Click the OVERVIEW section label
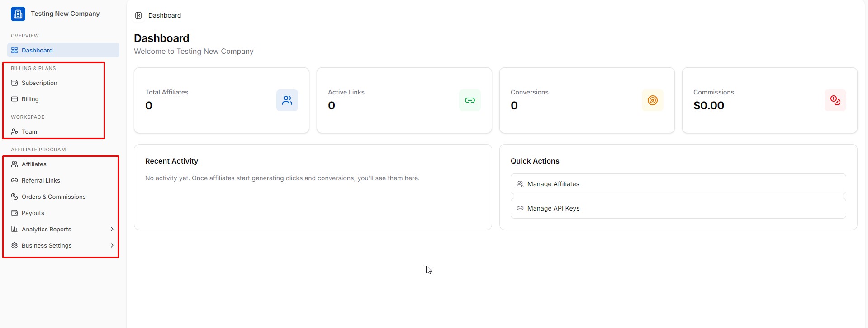The height and width of the screenshot is (328, 868). click(25, 36)
